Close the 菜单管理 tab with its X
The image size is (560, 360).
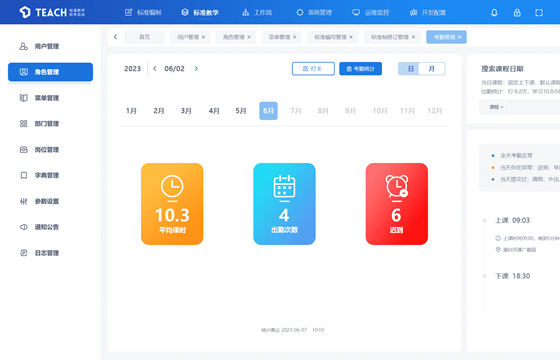295,37
